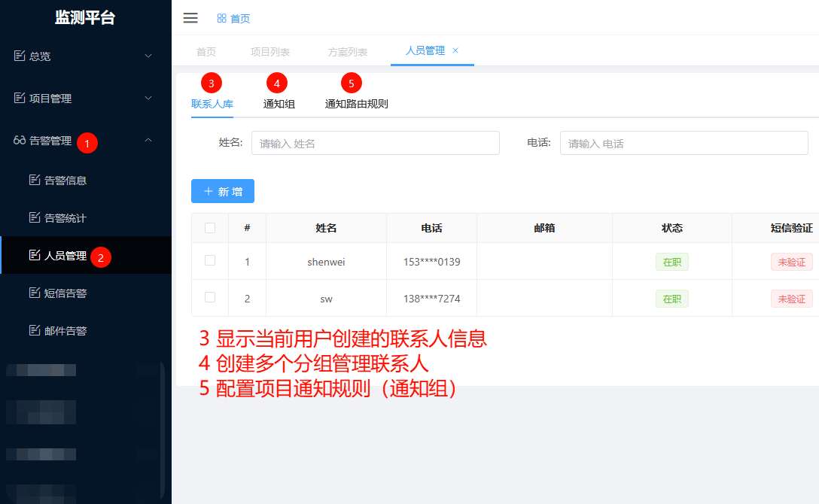Click the 邮件告警 menu icon
Image resolution: width=819 pixels, height=504 pixels.
(35, 330)
